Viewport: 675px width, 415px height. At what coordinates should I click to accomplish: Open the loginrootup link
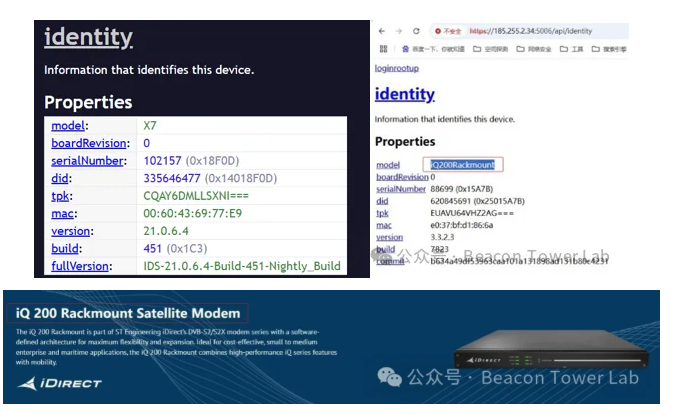point(396,68)
